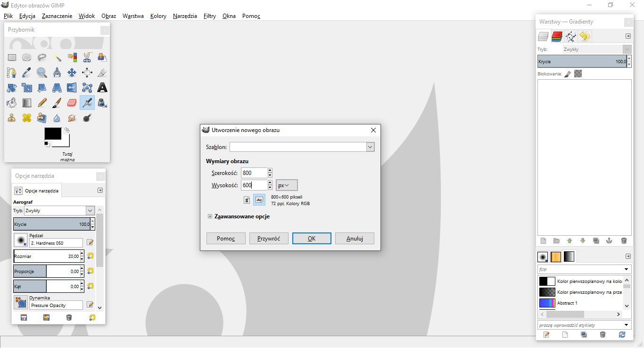
Task: Open the tool options tab configuration arrow
Action: [x=100, y=191]
